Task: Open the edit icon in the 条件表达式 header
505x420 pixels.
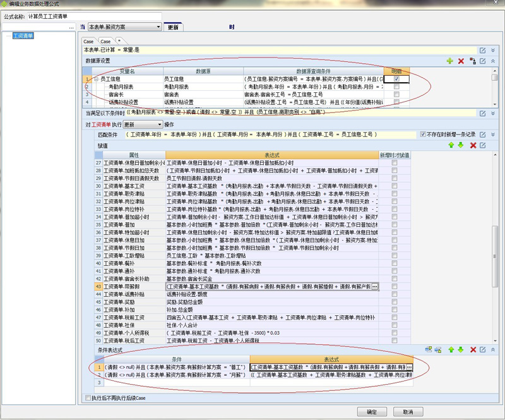Action: click(482, 350)
